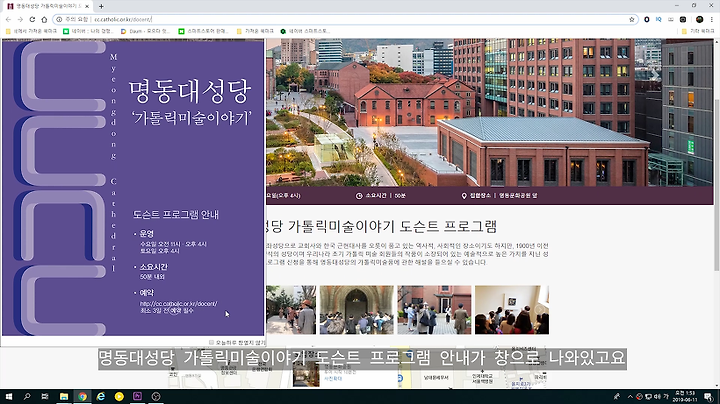Open the outdoor tour group photo thumbnail
The width and height of the screenshot is (720, 404).
(434, 310)
